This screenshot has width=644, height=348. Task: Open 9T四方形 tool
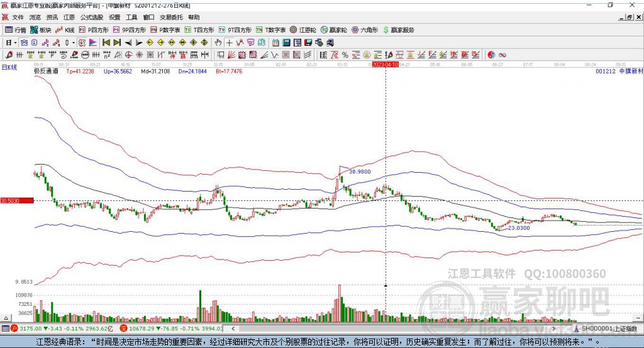click(235, 30)
